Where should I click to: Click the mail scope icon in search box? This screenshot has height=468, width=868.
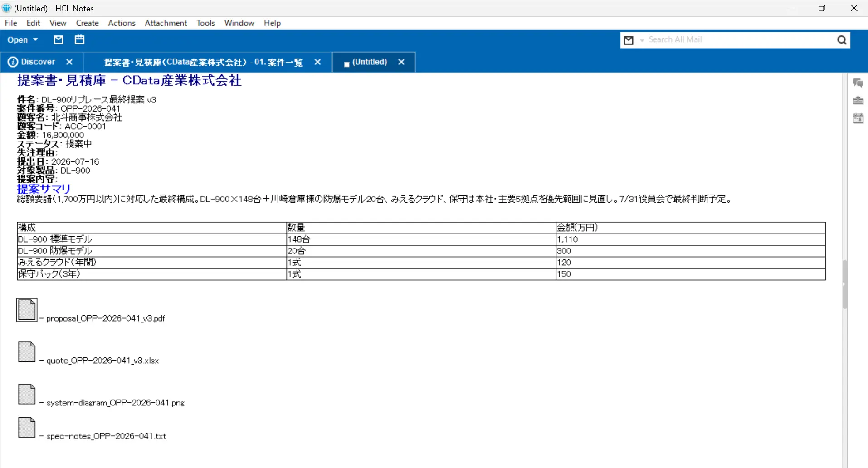(629, 40)
